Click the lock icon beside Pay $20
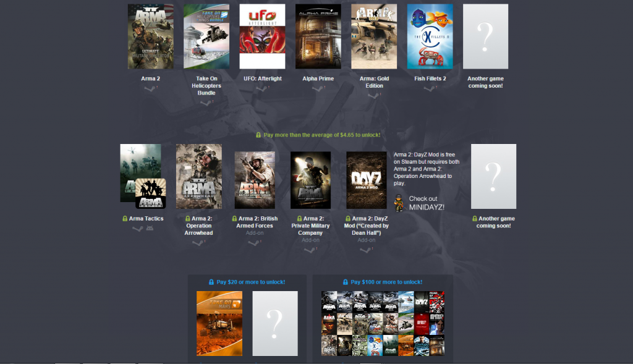633x364 pixels. point(211,282)
